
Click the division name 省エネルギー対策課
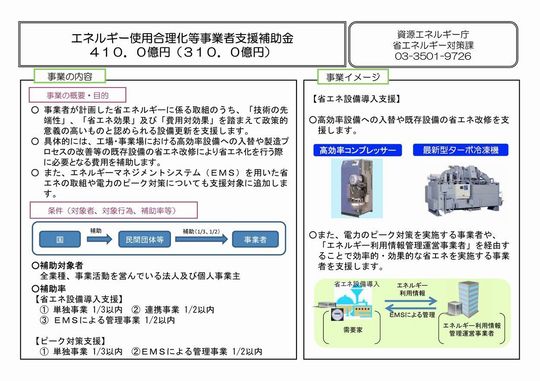[433, 45]
